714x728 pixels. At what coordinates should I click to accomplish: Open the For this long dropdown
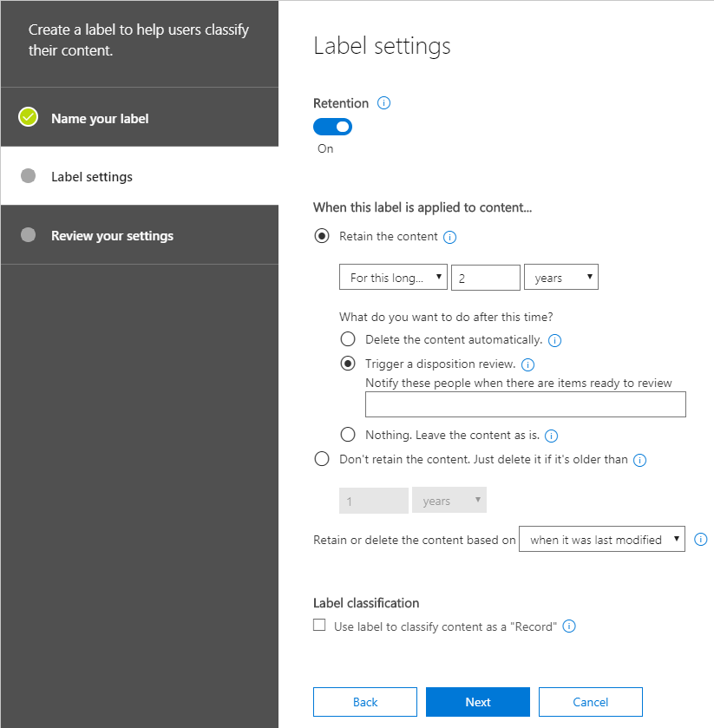[x=393, y=278]
